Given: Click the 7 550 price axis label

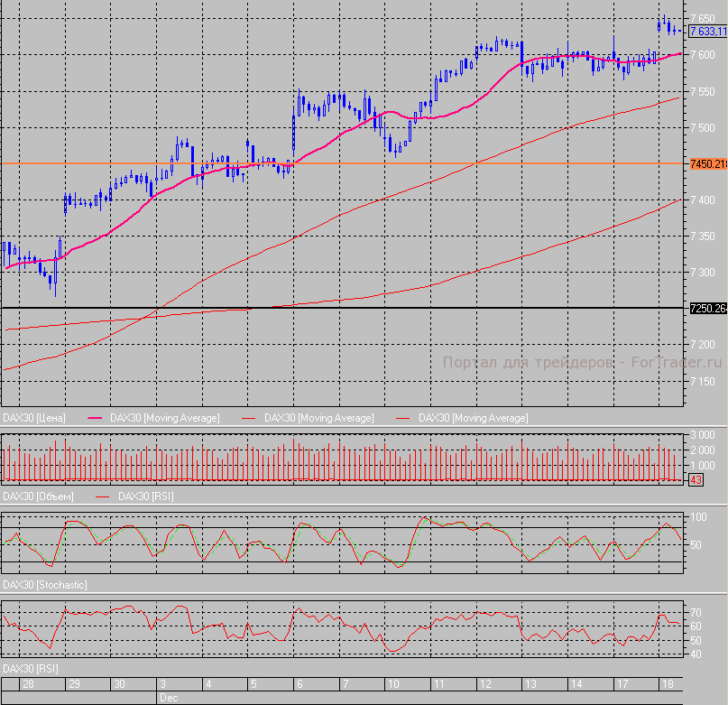Looking at the screenshot, I should coord(703,91).
